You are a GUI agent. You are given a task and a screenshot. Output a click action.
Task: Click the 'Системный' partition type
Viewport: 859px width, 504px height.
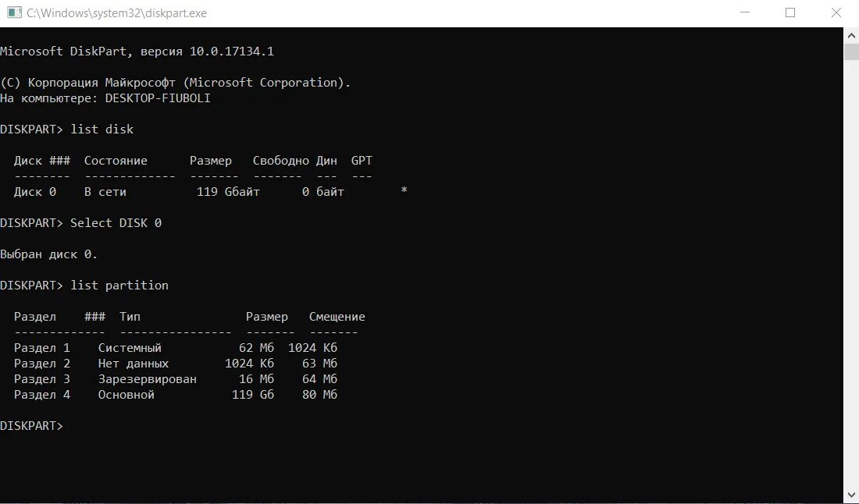point(130,348)
